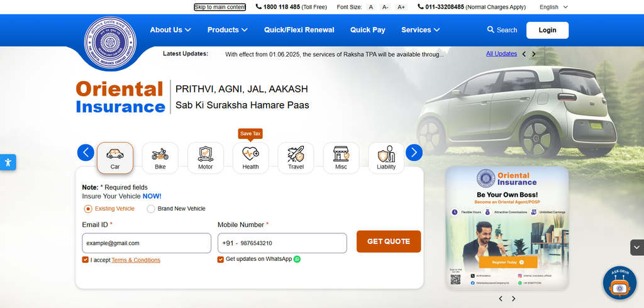This screenshot has height=308, width=644.
Task: Go to previous promotional banner
Action: [500, 299]
